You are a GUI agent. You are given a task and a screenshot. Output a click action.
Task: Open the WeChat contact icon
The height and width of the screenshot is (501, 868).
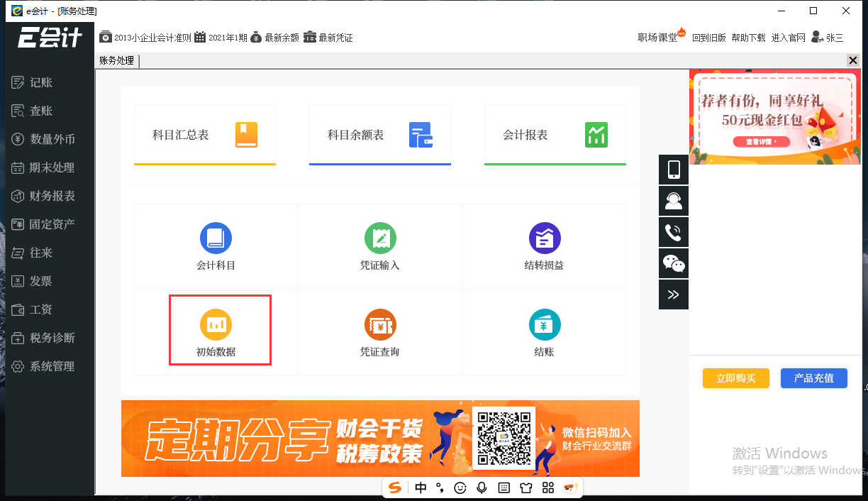coord(673,263)
